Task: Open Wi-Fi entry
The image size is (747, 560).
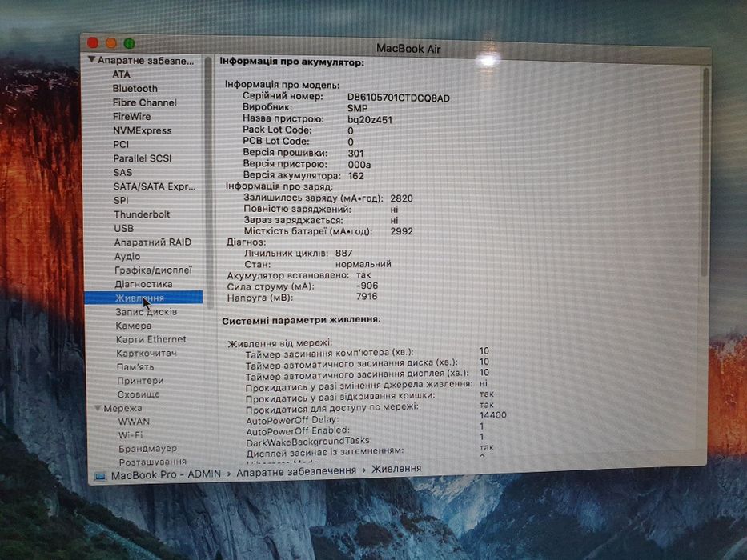Action: point(131,434)
